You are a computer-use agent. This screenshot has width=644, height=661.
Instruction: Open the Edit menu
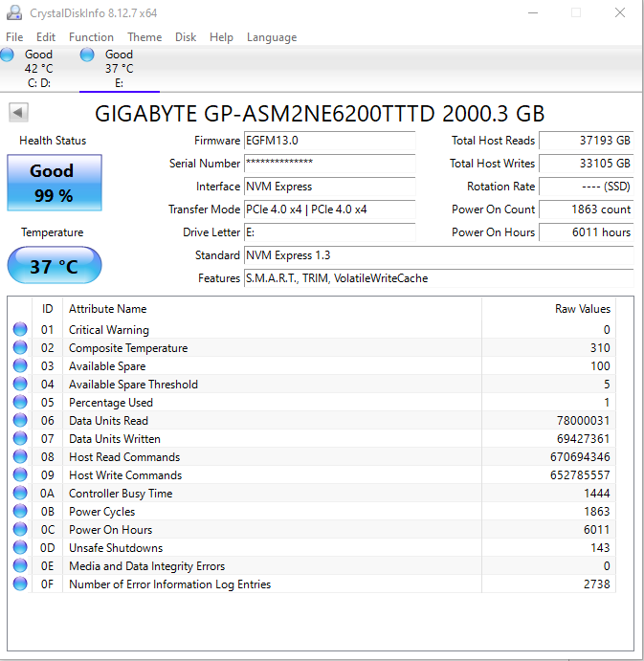pyautogui.click(x=46, y=37)
